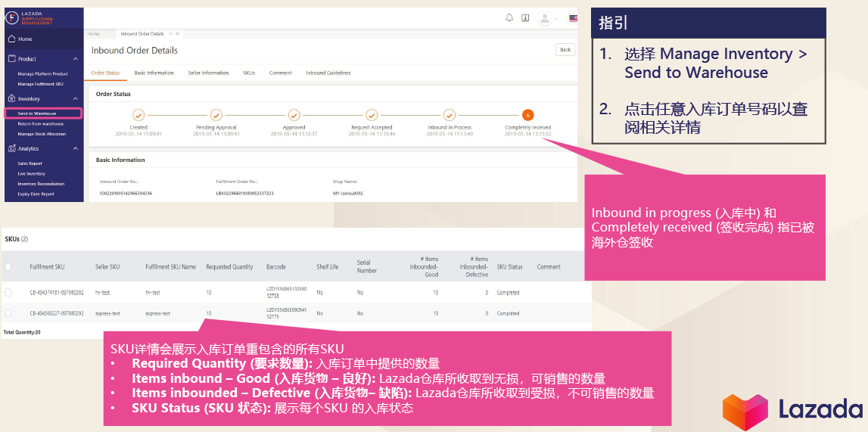
Task: Open the Inventory Reconciliation link
Action: (41, 184)
